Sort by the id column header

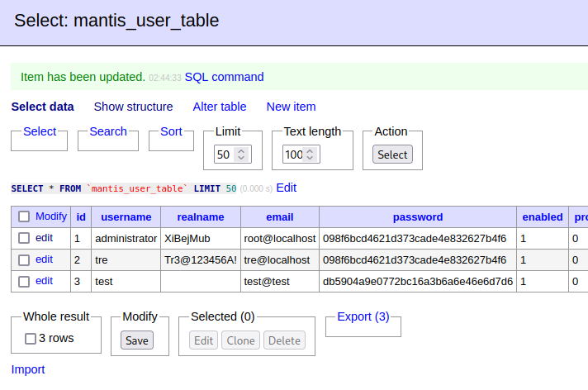(x=81, y=217)
